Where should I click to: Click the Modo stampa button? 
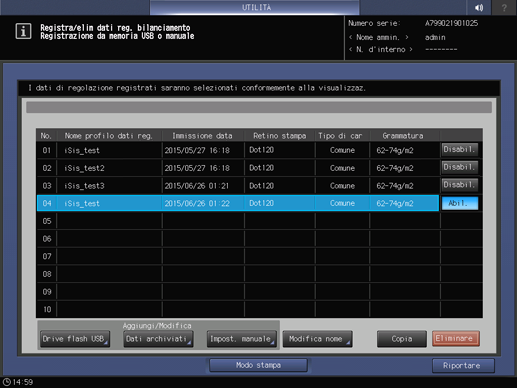click(258, 365)
